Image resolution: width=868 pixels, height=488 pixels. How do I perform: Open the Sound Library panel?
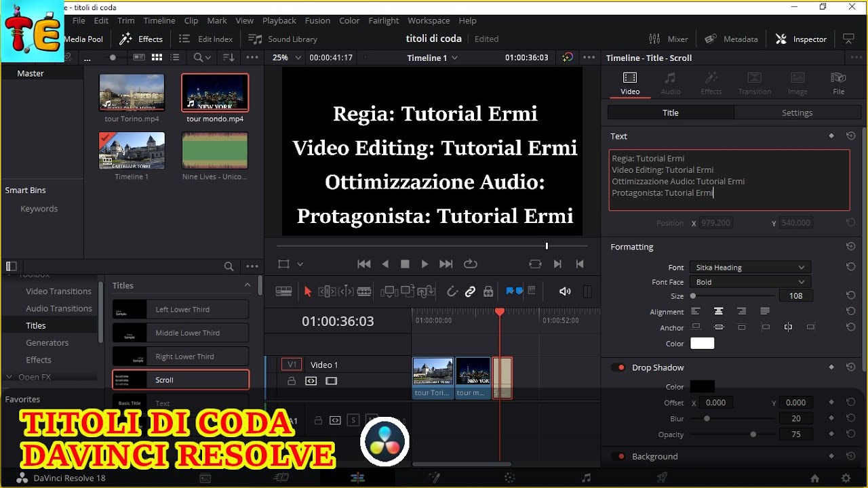click(283, 39)
